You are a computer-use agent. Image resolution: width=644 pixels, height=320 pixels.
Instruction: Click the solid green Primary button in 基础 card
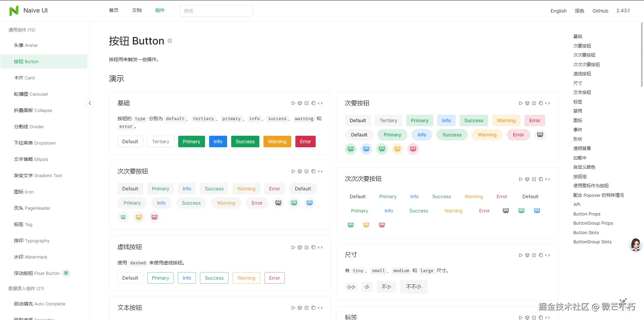[x=191, y=142]
